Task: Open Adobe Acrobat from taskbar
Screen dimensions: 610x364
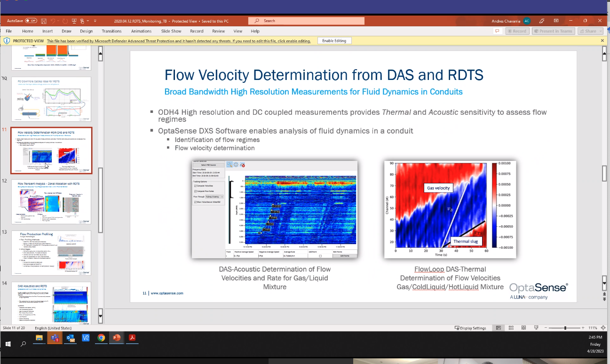Action: (x=133, y=338)
